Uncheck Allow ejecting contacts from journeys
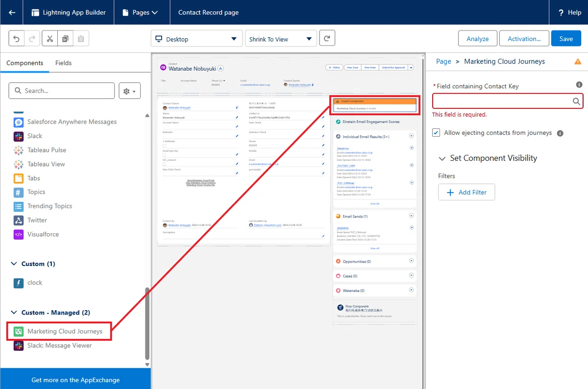 436,133
